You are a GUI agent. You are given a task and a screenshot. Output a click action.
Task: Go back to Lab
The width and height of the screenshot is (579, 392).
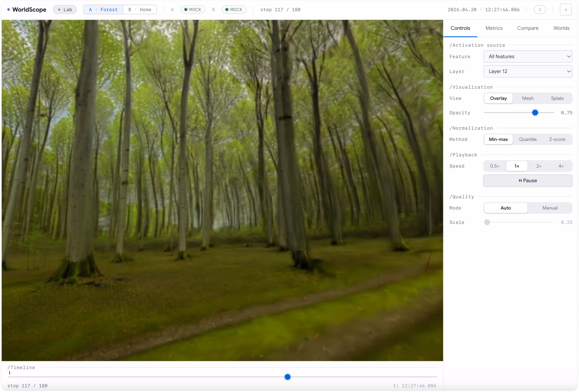coord(65,9)
